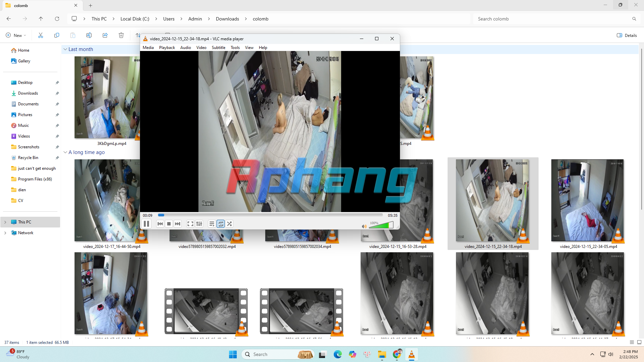Click the Stop playback button
Screen dimensions: 644x362
[169, 224]
